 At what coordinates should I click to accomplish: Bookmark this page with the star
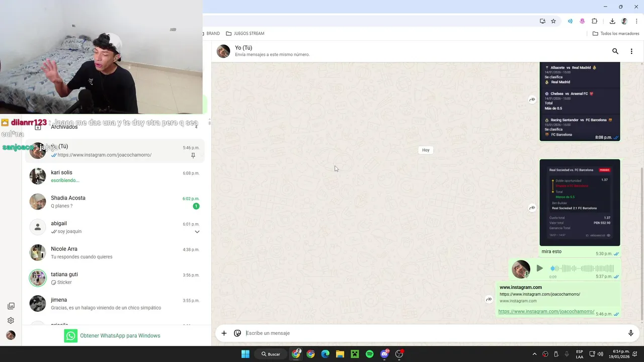pos(553,21)
